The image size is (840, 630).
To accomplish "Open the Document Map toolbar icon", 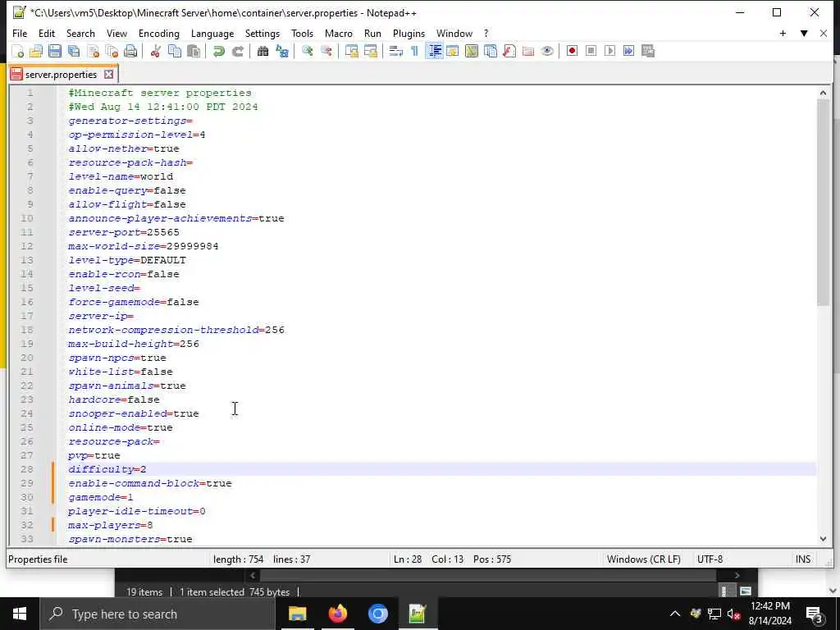I will pyautogui.click(x=472, y=51).
